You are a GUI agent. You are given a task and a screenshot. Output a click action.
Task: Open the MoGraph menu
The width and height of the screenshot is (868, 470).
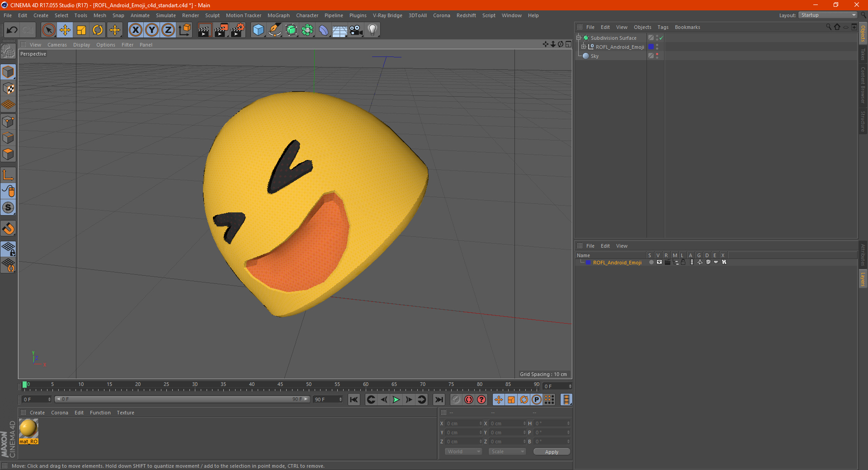pyautogui.click(x=278, y=15)
